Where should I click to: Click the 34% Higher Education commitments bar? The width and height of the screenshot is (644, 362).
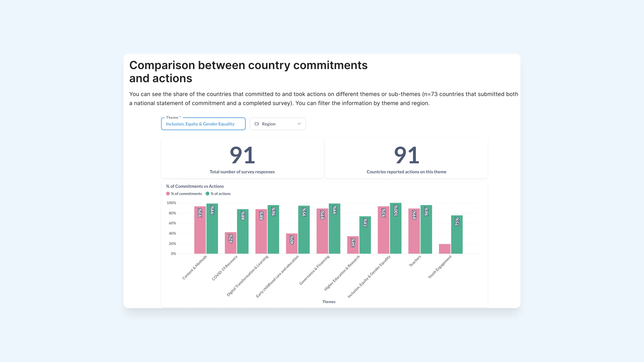[353, 245]
